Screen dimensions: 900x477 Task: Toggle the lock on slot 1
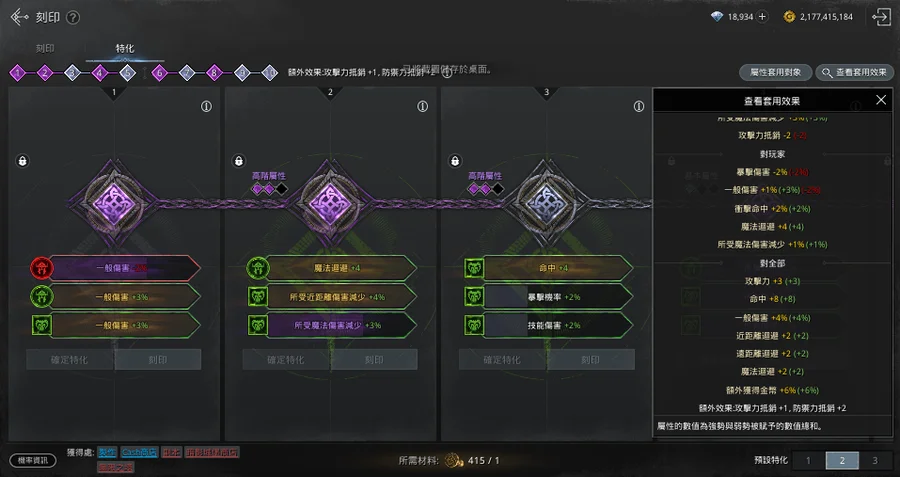[x=22, y=161]
